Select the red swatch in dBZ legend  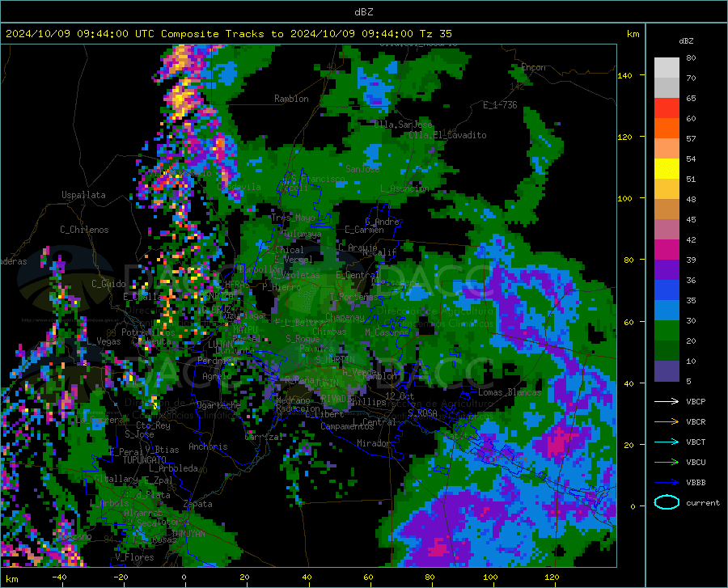pyautogui.click(x=667, y=108)
